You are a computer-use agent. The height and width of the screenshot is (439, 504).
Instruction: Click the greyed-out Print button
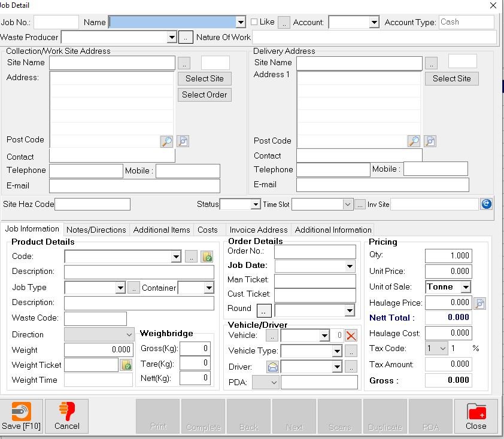[x=158, y=416]
